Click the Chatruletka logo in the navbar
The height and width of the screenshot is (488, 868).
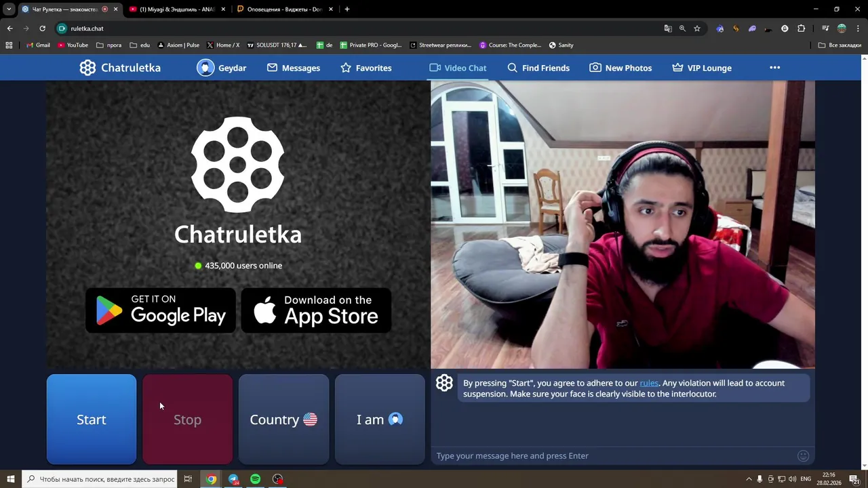[120, 68]
